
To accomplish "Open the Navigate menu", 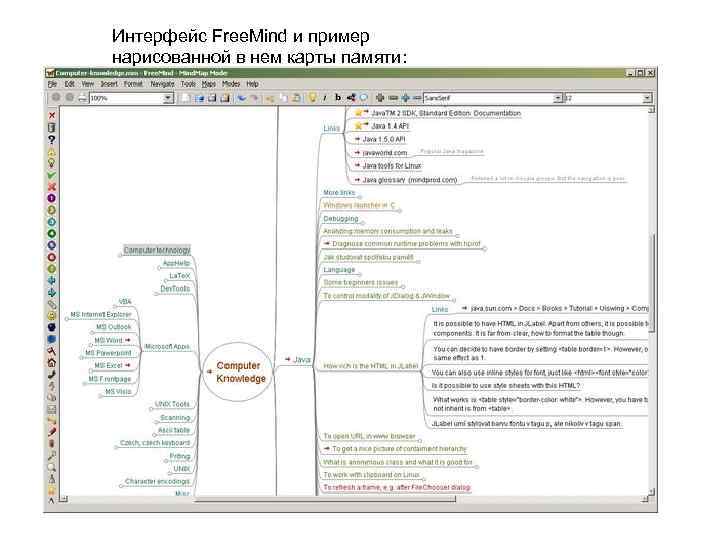I will [162, 84].
